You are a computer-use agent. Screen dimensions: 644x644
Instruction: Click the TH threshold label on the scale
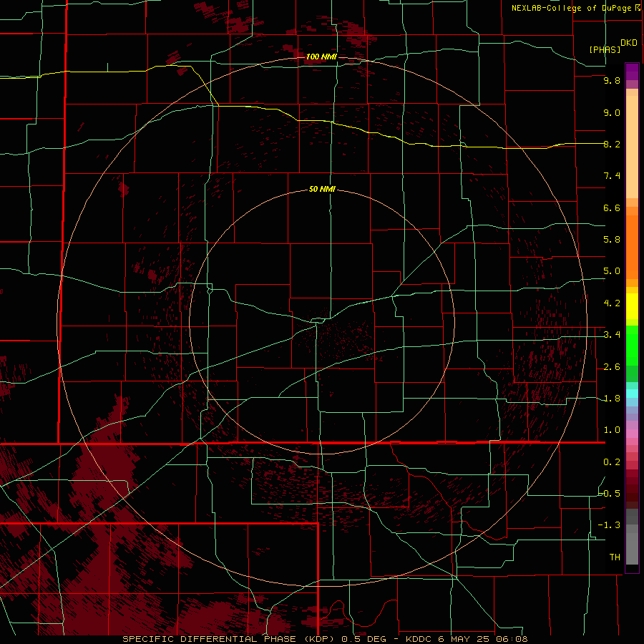point(615,557)
